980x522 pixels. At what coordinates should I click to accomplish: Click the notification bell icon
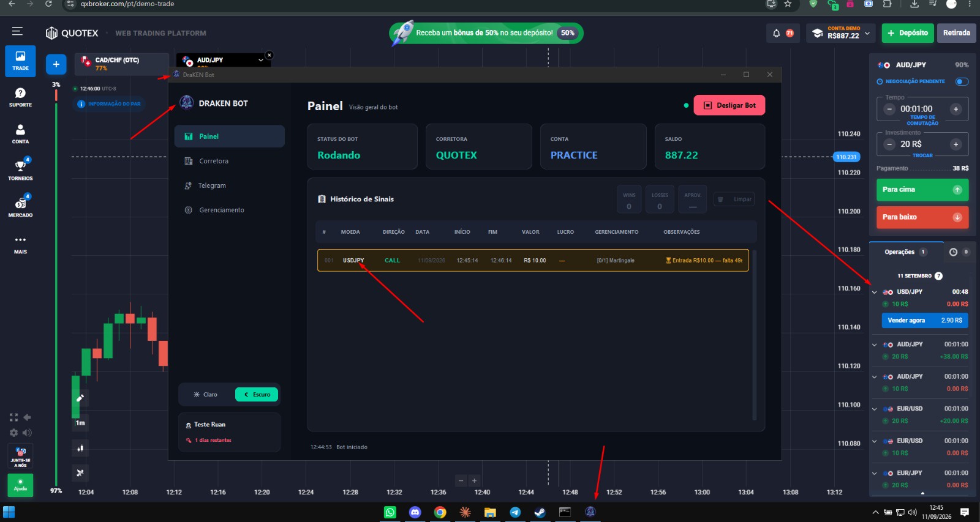[776, 33]
